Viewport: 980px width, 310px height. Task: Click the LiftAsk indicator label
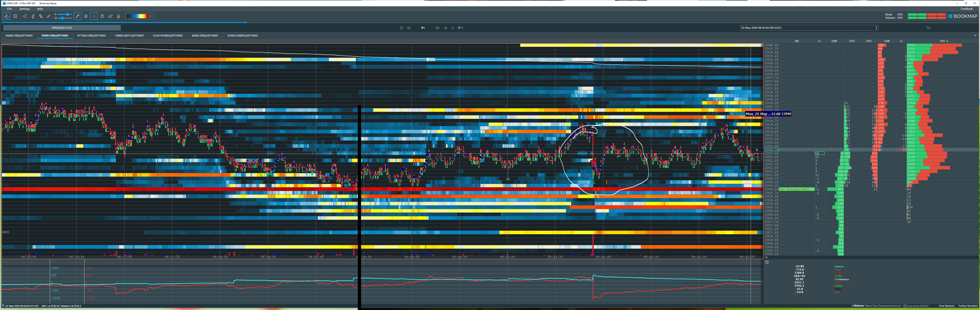coord(838,286)
